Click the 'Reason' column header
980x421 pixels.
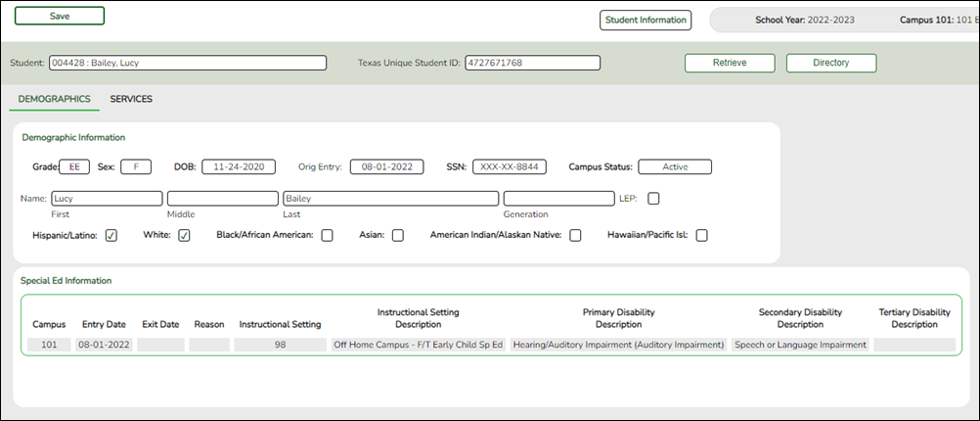(209, 325)
